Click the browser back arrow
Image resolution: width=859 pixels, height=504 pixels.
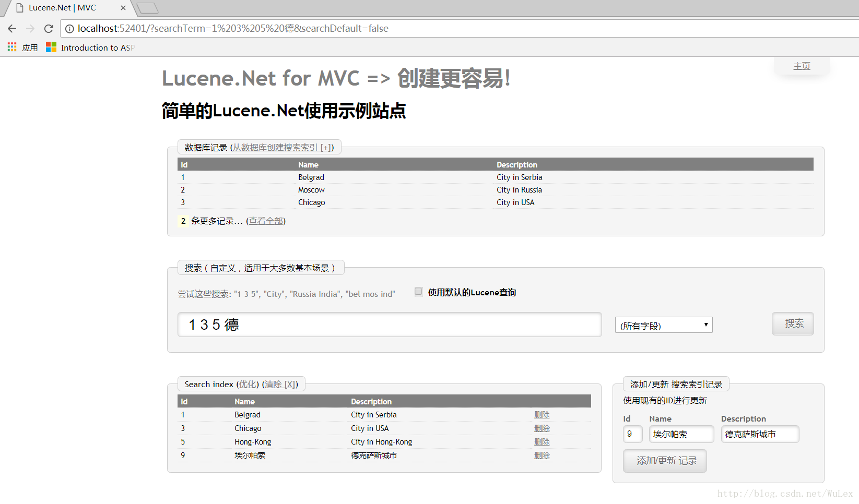[12, 29]
